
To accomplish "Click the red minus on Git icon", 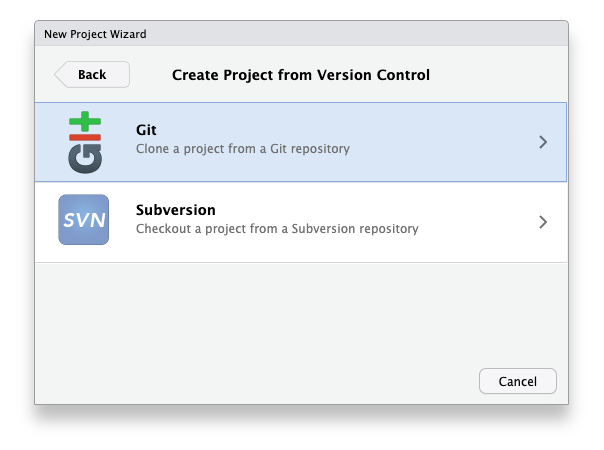I will 84,137.
